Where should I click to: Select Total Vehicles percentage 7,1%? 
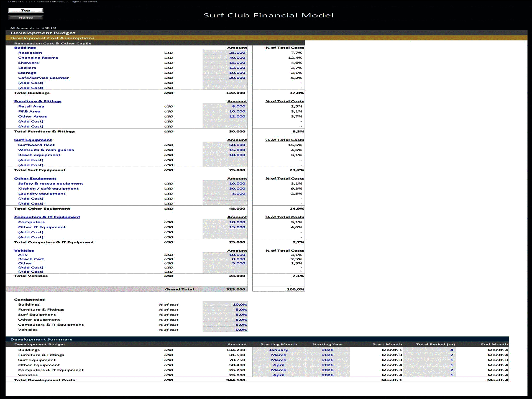tap(298, 276)
